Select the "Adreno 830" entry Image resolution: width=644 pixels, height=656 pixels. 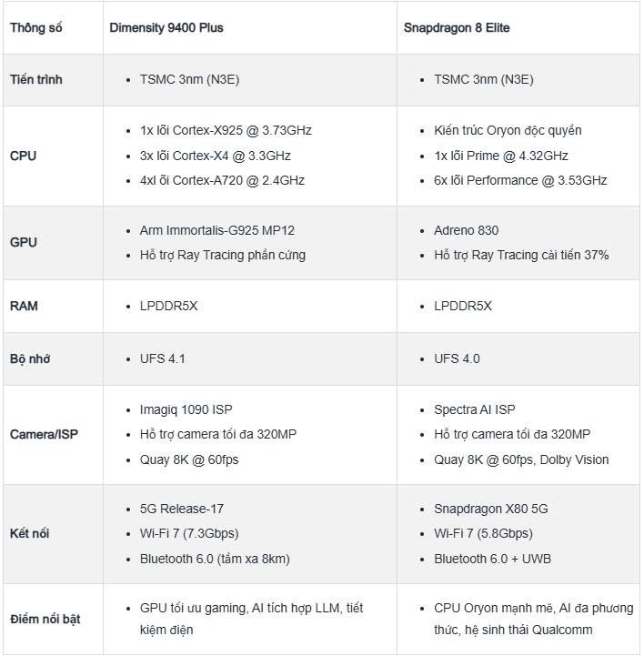[466, 230]
